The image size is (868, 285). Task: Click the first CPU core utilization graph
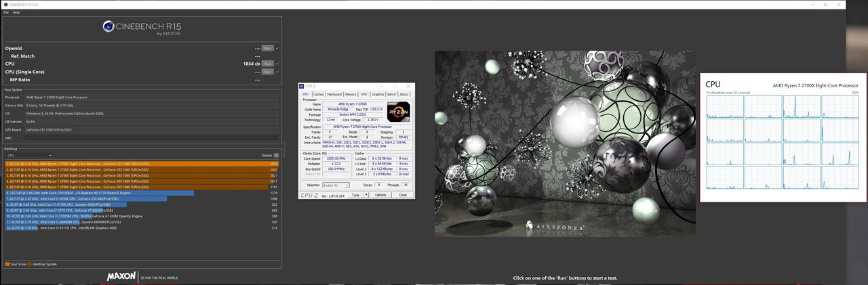tap(725, 107)
